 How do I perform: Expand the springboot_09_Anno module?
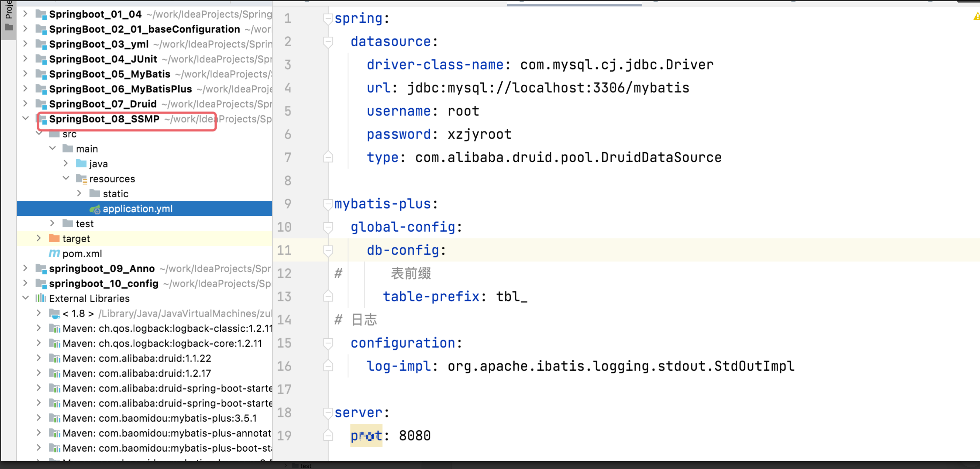coord(25,268)
